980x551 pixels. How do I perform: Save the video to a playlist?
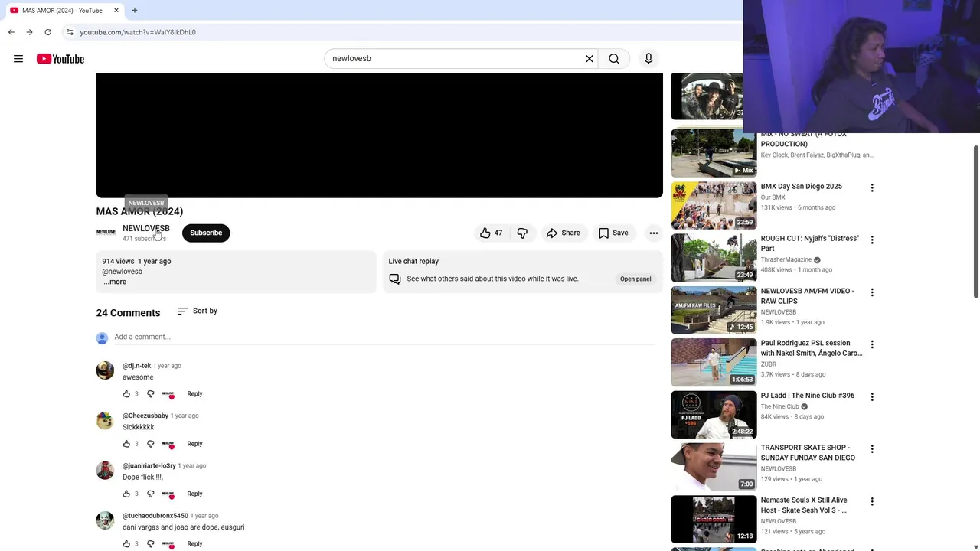pos(613,233)
